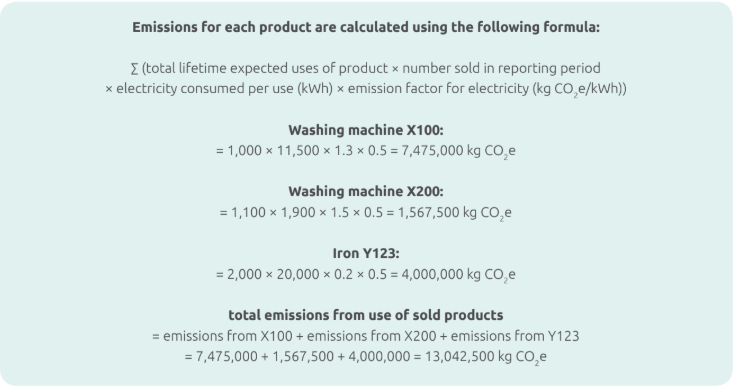This screenshot has width=735, height=389.
Task: Click the 7,475,000 kg CO2e result for X100
Action: [458, 151]
